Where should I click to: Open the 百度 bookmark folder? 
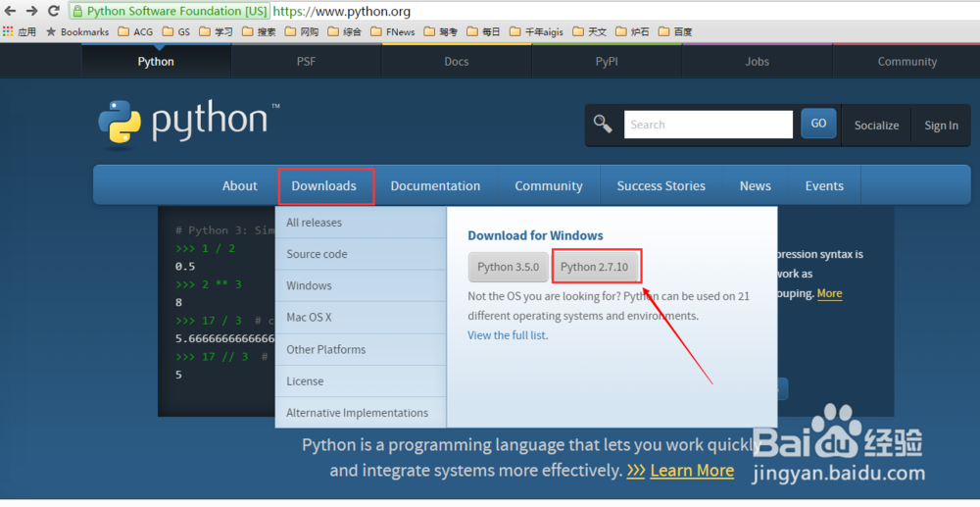(x=675, y=31)
